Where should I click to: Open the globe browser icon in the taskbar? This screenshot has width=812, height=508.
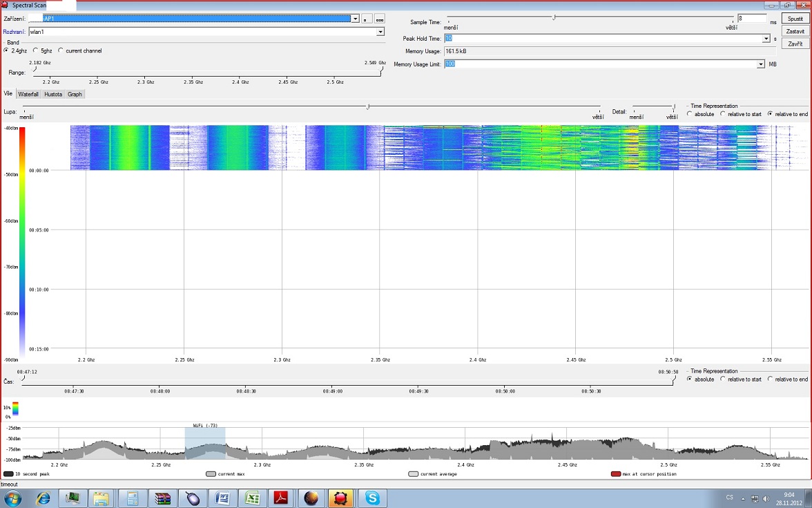click(311, 499)
